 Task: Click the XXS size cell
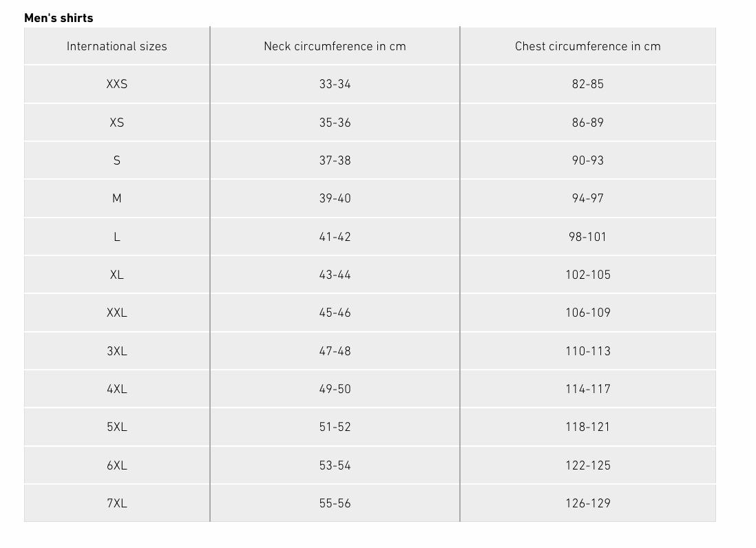tap(116, 84)
